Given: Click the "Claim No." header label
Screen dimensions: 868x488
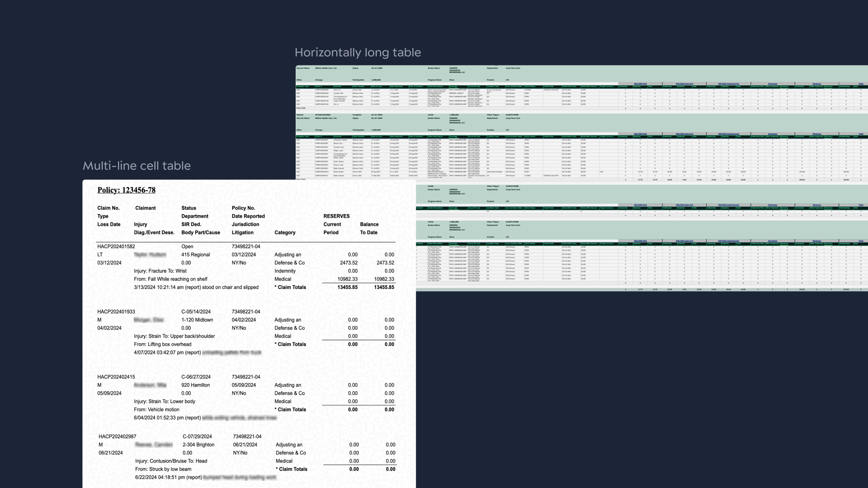Looking at the screenshot, I should (x=108, y=208).
